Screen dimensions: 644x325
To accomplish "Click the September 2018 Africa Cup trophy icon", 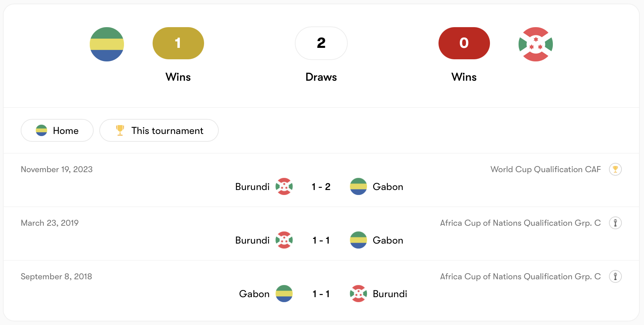I will (615, 276).
